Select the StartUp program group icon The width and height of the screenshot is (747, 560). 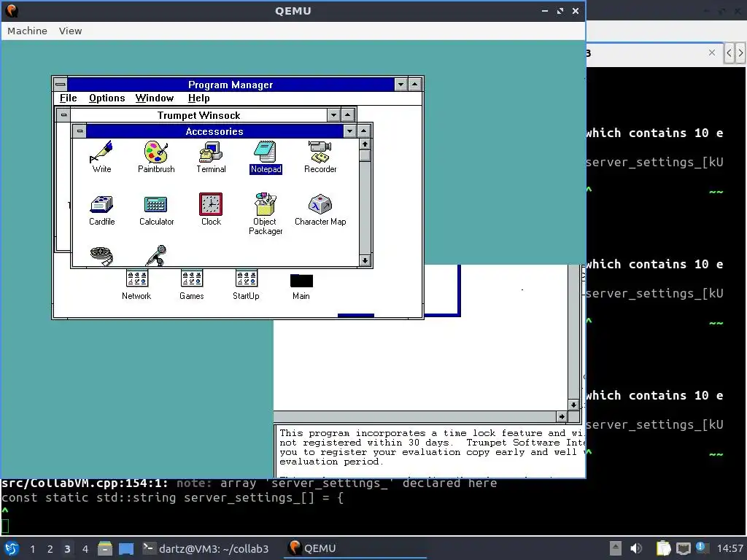point(246,285)
